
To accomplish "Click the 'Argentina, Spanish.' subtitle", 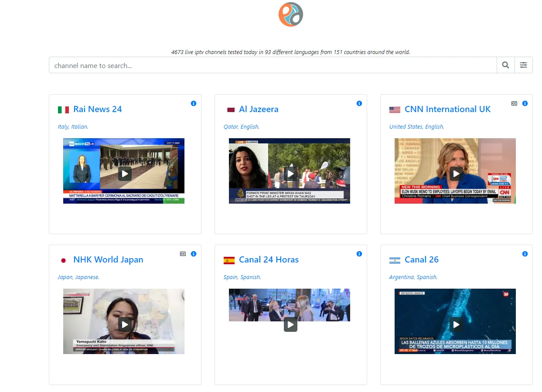I will 413,277.
